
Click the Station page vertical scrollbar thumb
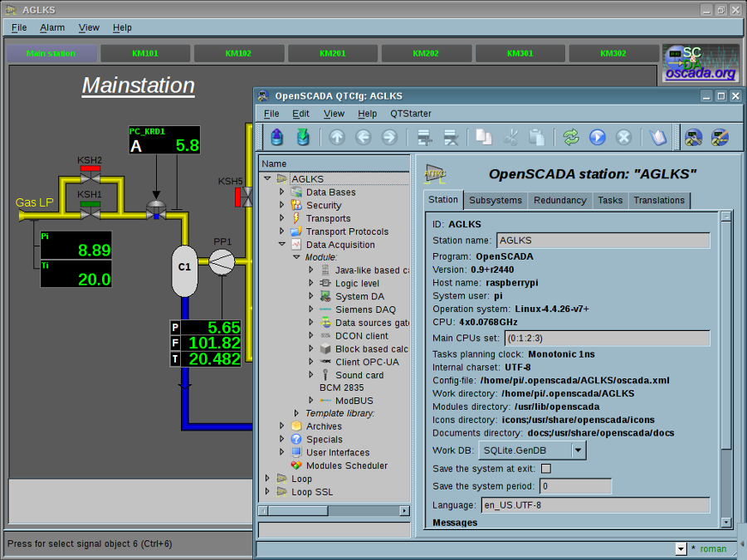tap(725, 335)
